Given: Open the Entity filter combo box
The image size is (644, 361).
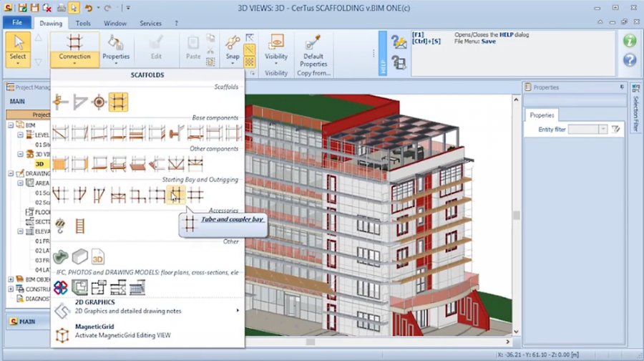Looking at the screenshot, I should [587, 129].
